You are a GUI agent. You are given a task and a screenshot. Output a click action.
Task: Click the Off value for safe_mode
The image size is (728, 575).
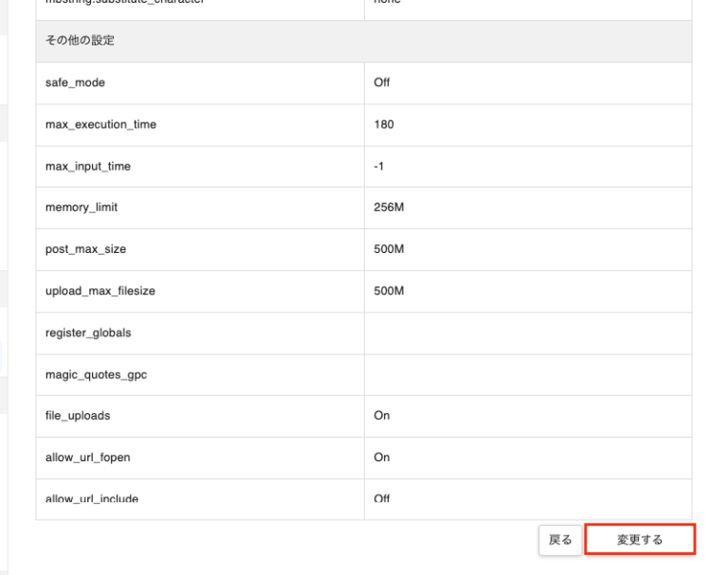point(382,83)
